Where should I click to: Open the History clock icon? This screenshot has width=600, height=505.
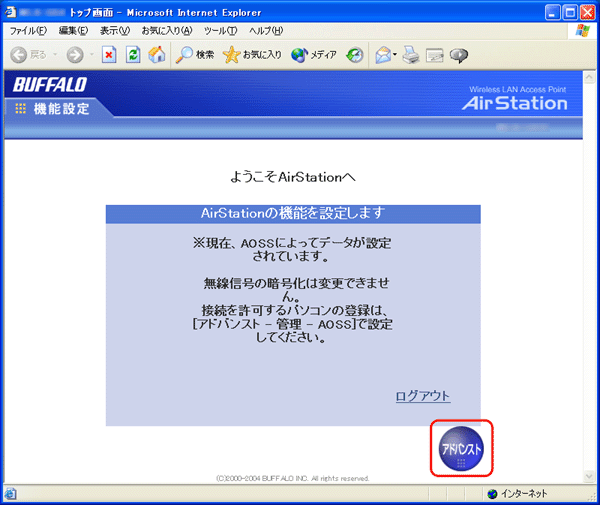click(x=355, y=55)
